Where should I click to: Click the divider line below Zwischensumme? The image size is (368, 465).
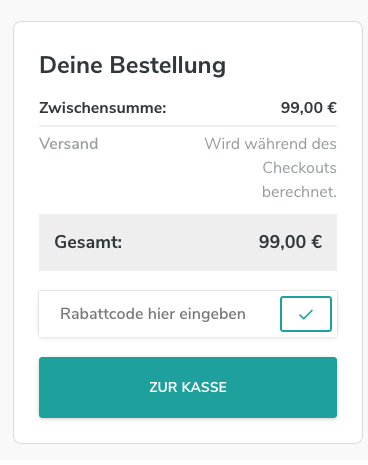[188, 126]
